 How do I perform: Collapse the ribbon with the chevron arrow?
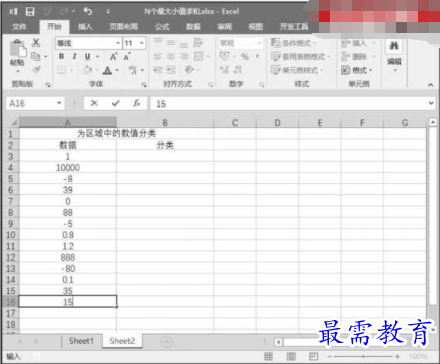coord(431,85)
